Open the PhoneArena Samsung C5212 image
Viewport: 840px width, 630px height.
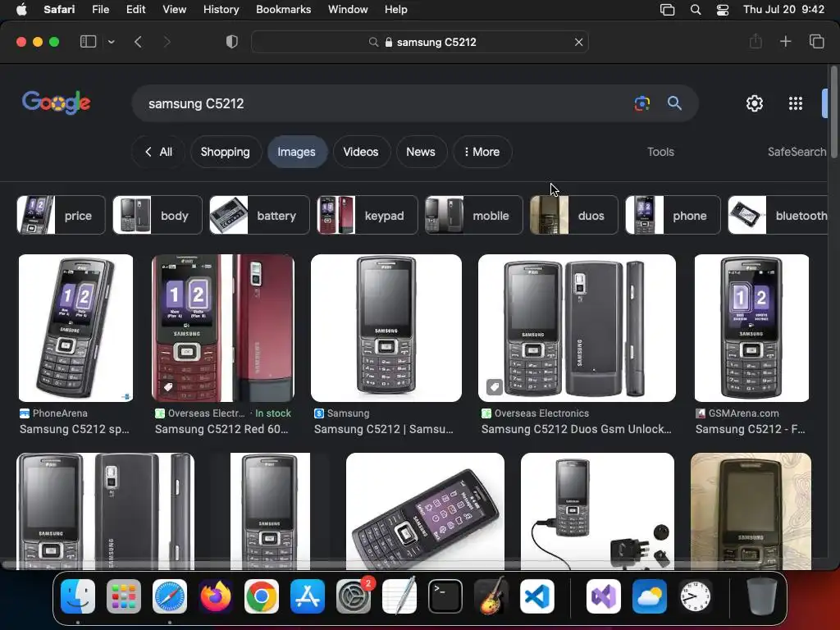click(x=75, y=328)
